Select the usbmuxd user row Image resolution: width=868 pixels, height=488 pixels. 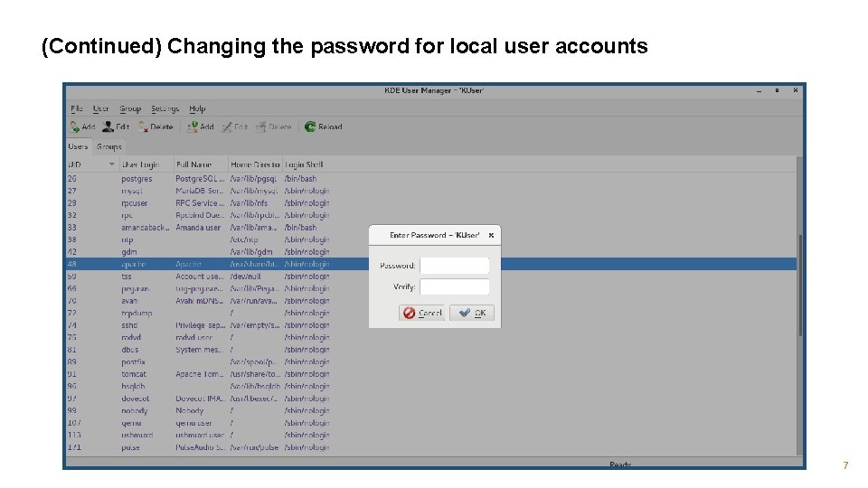point(432,435)
